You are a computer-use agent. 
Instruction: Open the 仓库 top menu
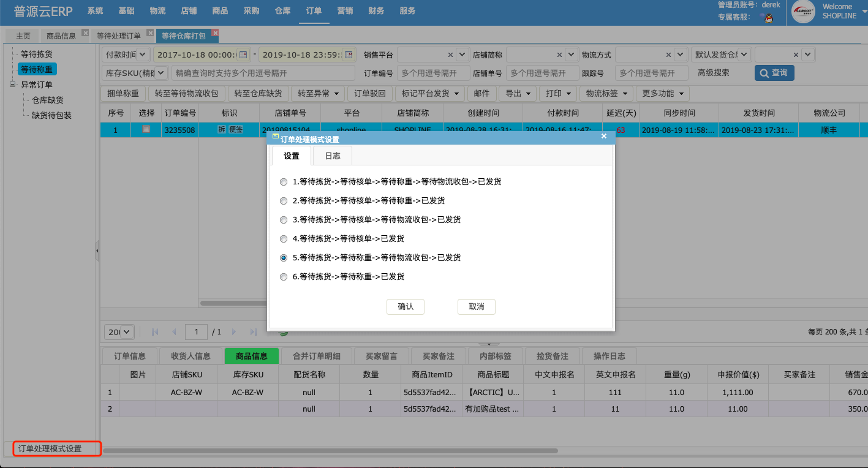click(282, 10)
